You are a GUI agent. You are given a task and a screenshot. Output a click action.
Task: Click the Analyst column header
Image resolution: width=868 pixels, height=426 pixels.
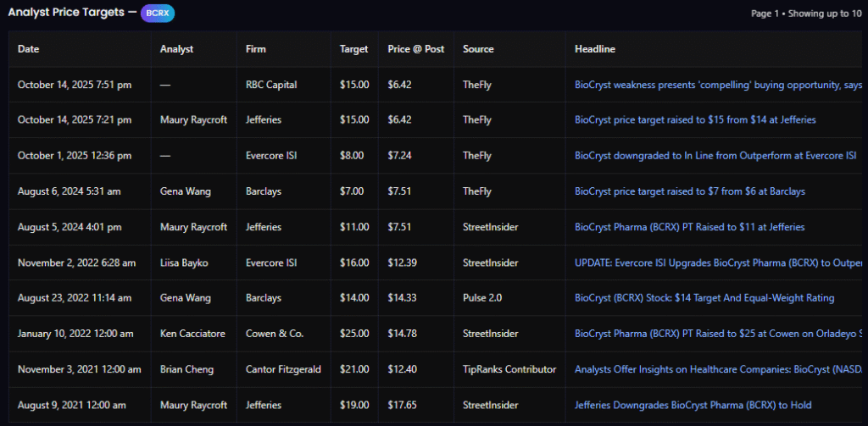[176, 49]
